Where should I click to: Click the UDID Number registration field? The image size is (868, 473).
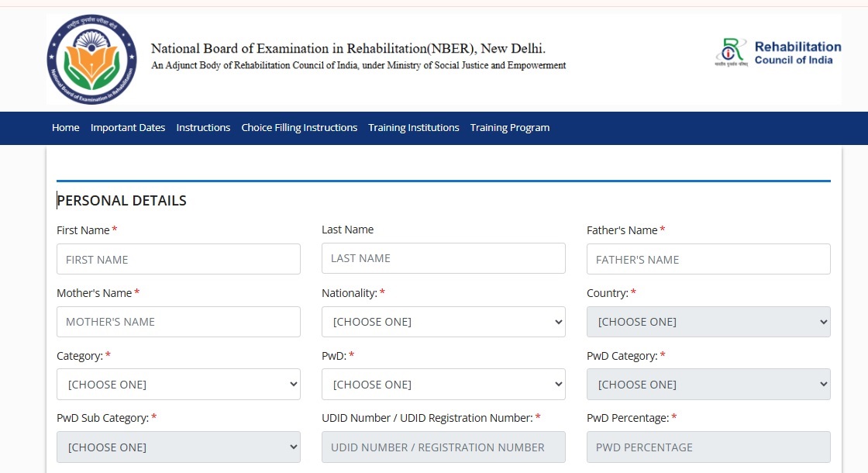[x=443, y=447]
